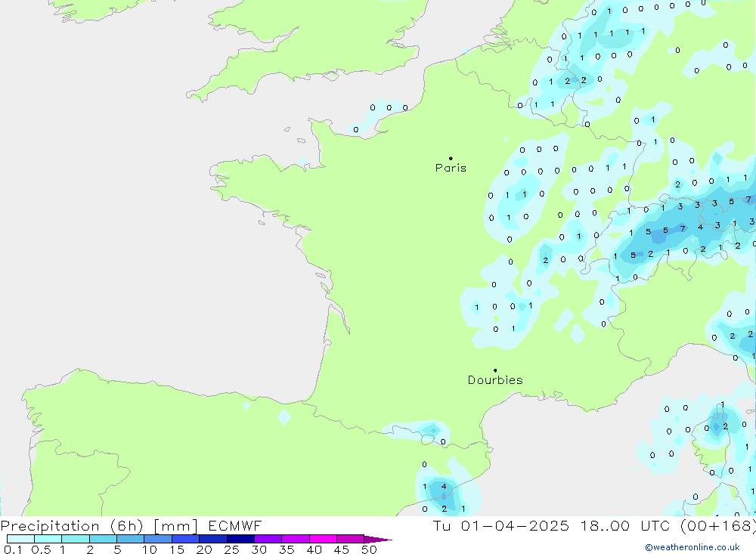
Task: Pick the legend swatch between 45 and 50
Action: [351, 539]
